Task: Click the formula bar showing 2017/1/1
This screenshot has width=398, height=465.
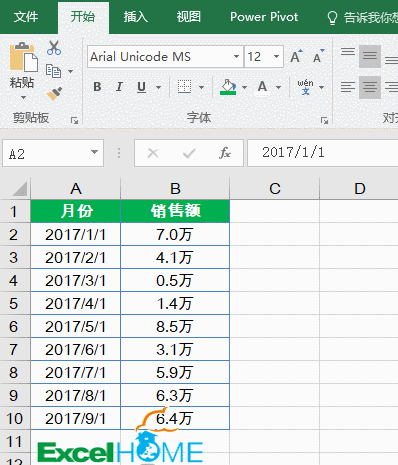Action: click(323, 153)
